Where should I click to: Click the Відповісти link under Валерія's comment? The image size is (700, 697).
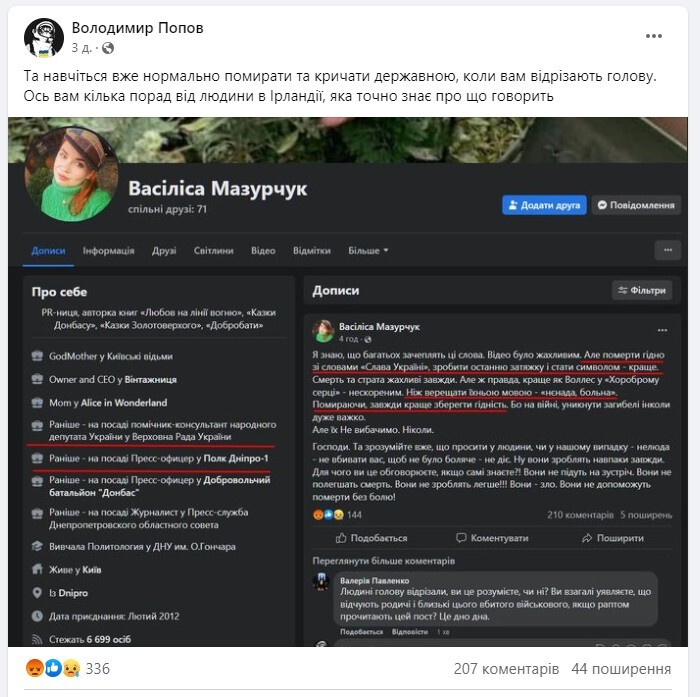[409, 632]
